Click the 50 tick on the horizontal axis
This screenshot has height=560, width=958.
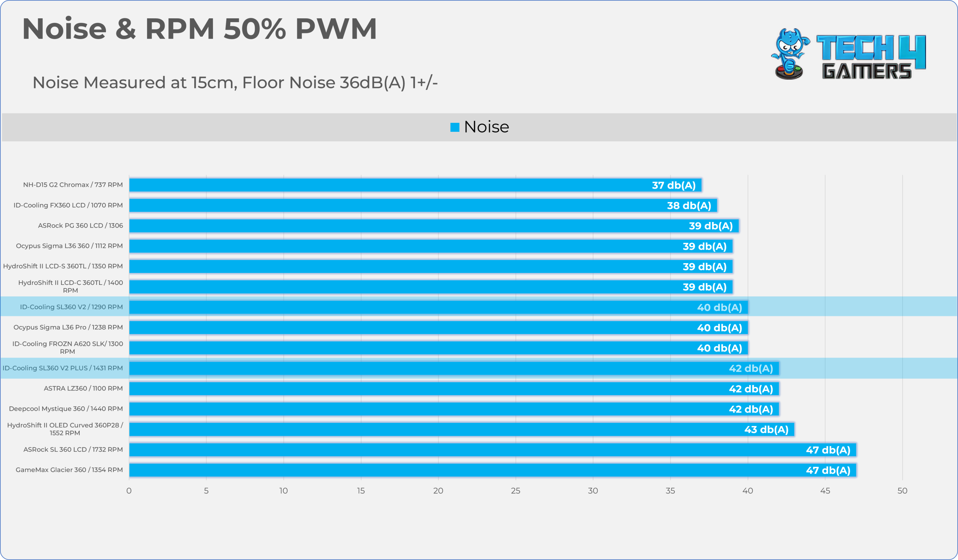point(902,491)
